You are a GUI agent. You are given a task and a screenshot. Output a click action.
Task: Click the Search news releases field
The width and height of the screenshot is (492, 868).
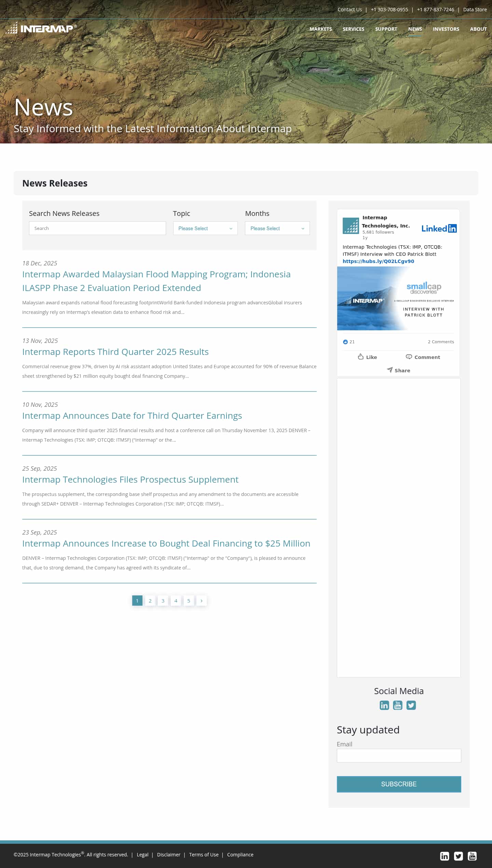point(97,228)
